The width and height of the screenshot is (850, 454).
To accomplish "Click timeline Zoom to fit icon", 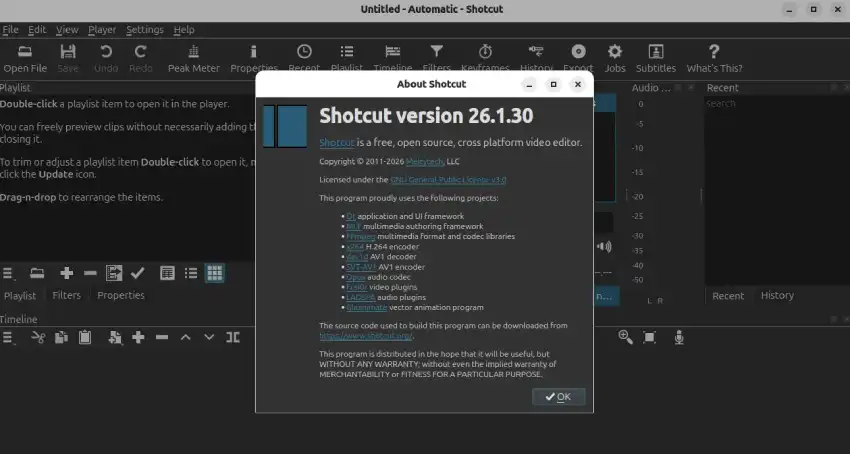I will point(649,337).
